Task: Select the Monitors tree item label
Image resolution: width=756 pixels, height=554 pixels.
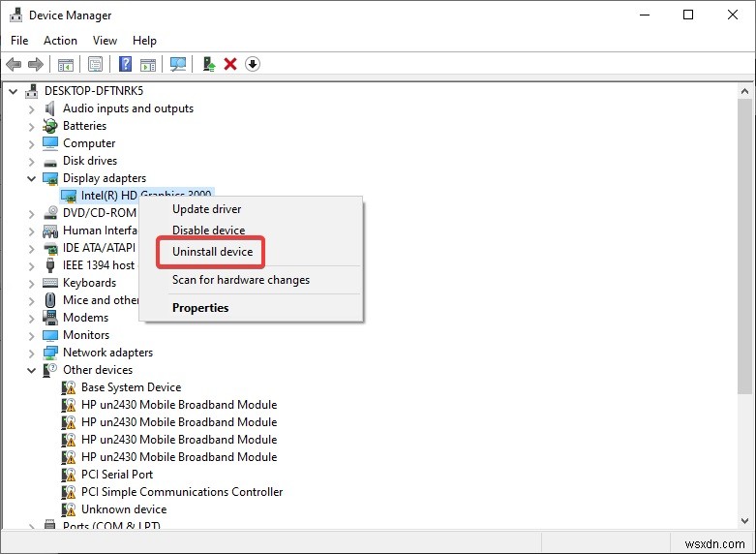Action: tap(86, 335)
